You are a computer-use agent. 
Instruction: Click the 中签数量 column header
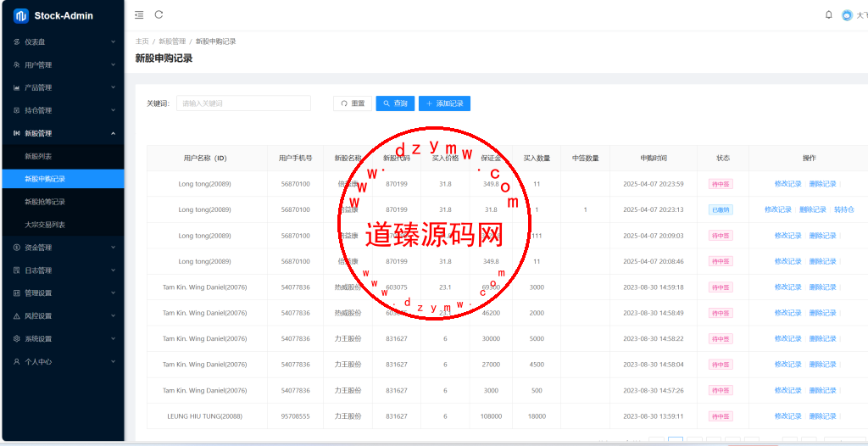(x=585, y=159)
